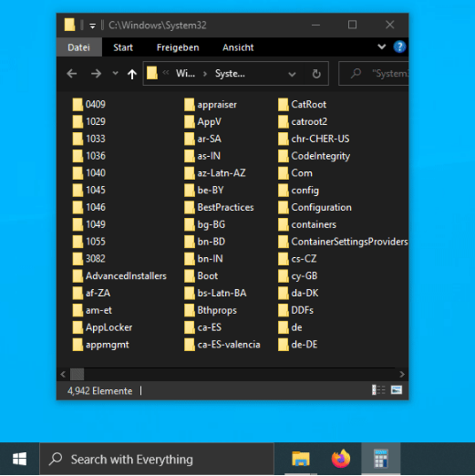
Task: Click the horizontal scrollbar thumb
Action: tap(77, 374)
